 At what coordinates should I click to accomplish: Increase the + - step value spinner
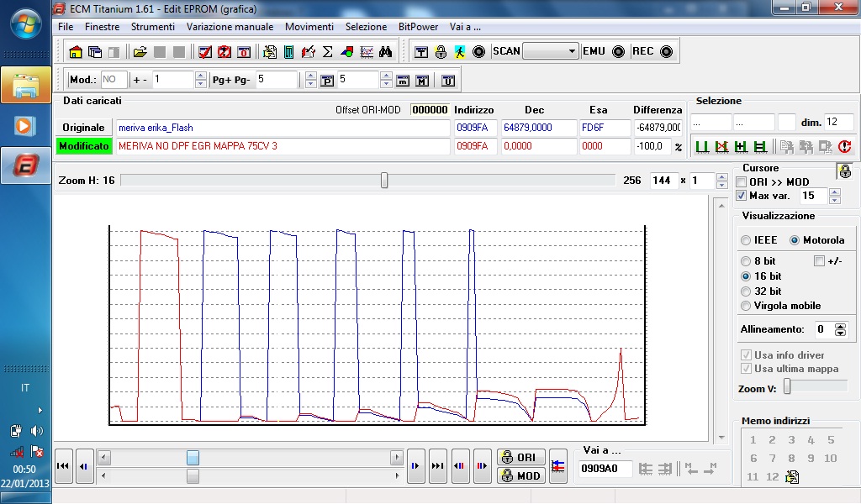click(x=201, y=76)
